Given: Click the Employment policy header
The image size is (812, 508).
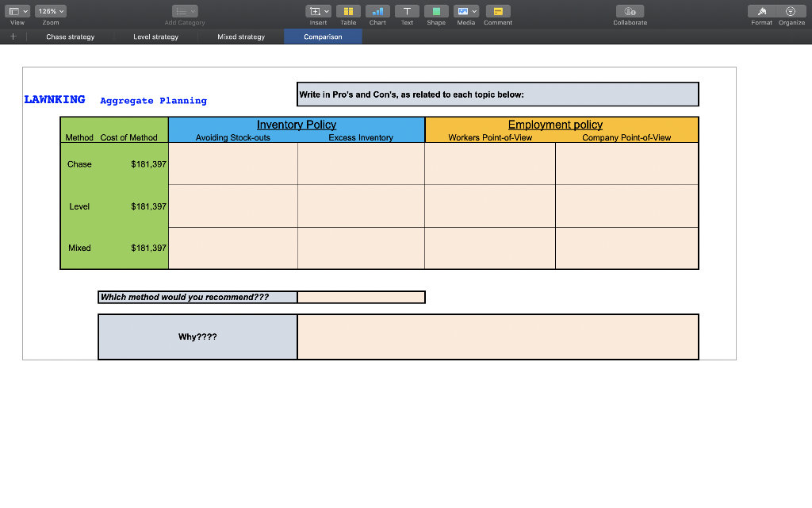Looking at the screenshot, I should (x=555, y=125).
